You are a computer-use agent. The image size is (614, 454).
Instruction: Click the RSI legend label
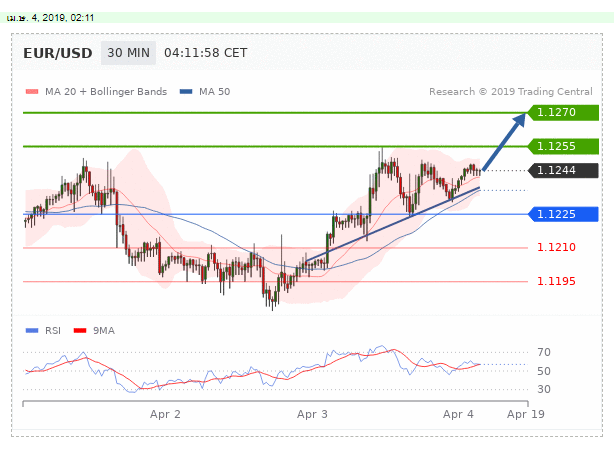53,331
